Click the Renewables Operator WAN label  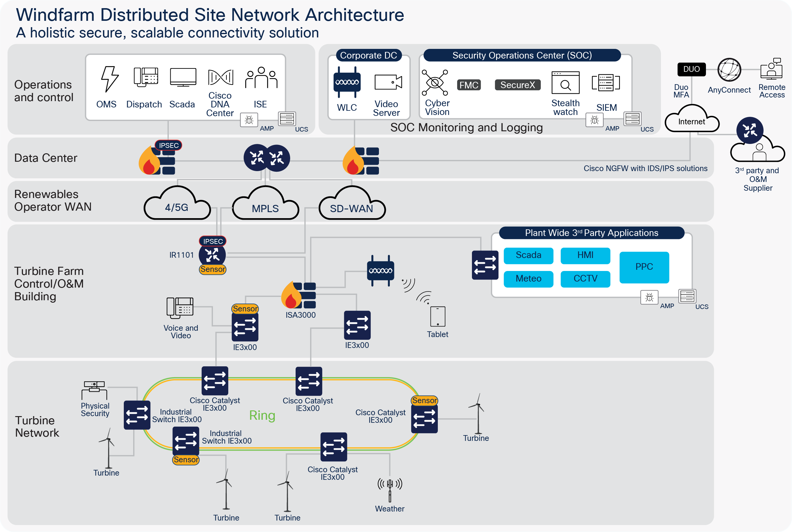pos(53,200)
